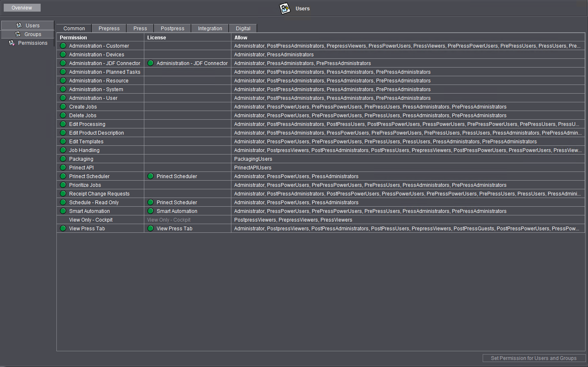
Task: Click the Users sidebar icon
Action: [19, 25]
